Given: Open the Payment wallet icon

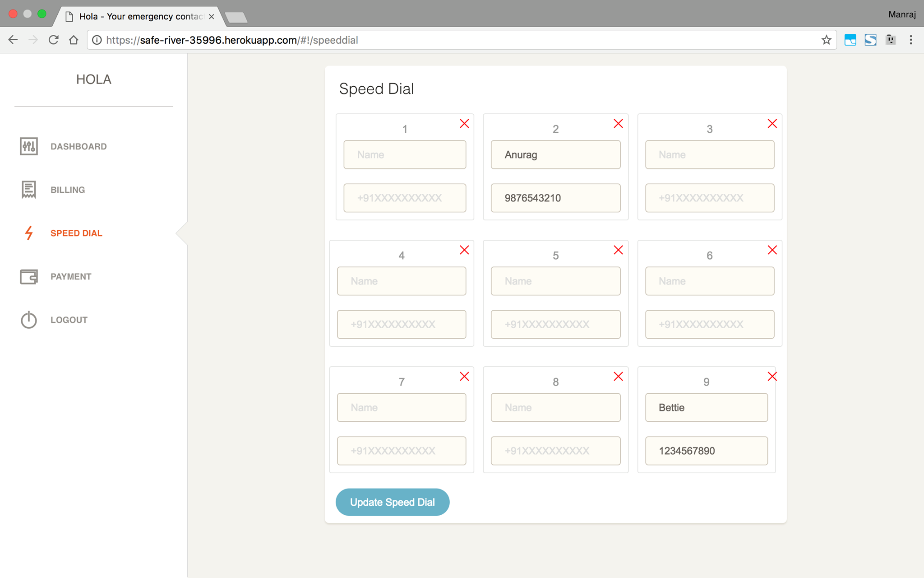Looking at the screenshot, I should (x=28, y=276).
